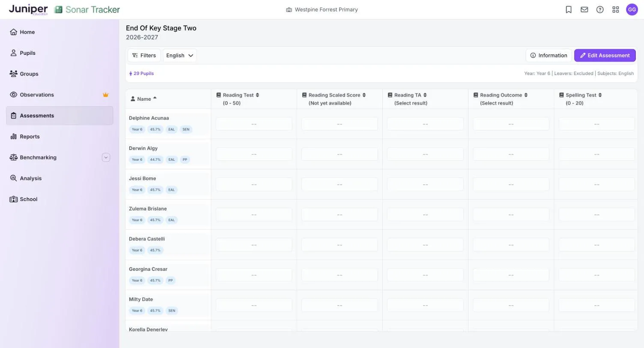The width and height of the screenshot is (644, 348).
Task: Click Delphine Acunaa's Reading Test field
Action: [254, 124]
